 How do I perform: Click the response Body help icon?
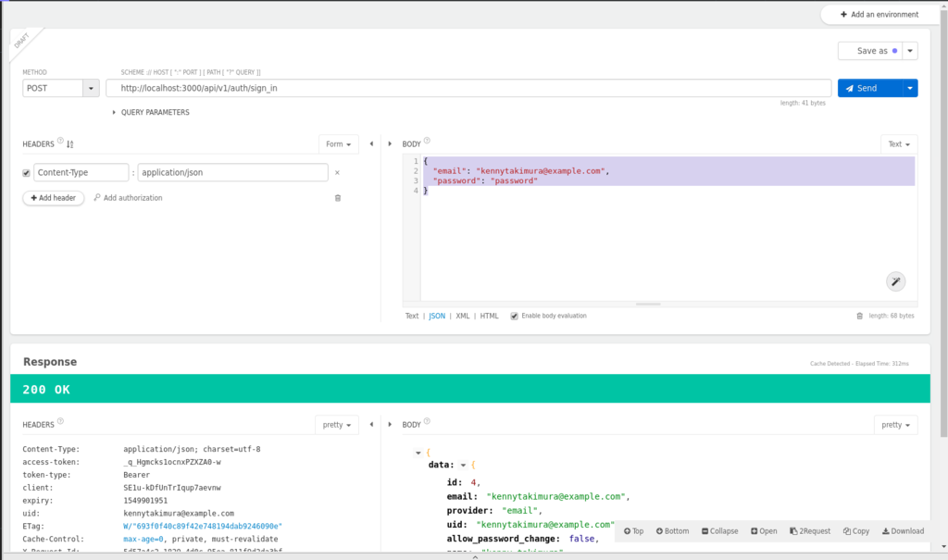tap(427, 421)
